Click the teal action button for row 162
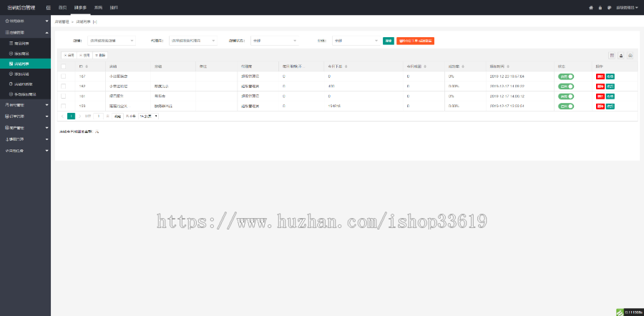Viewport: 644px width, 316px height. click(610, 87)
